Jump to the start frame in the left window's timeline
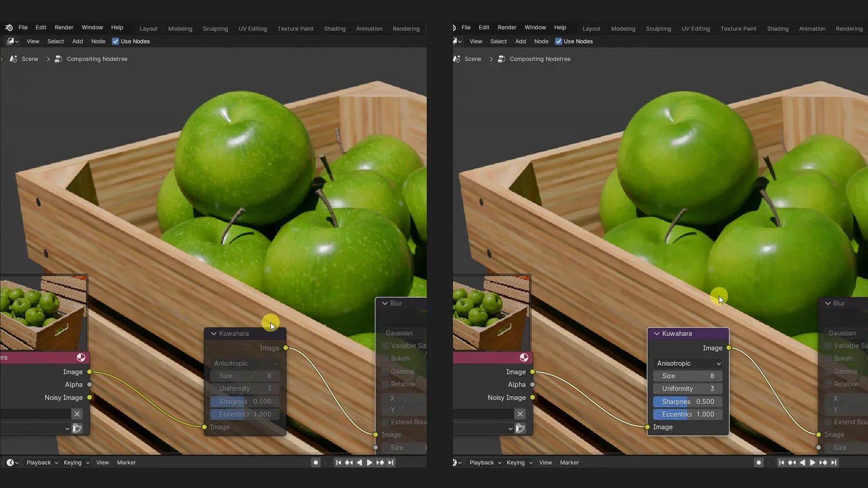Screen dimensions: 868x488 pyautogui.click(x=339, y=463)
